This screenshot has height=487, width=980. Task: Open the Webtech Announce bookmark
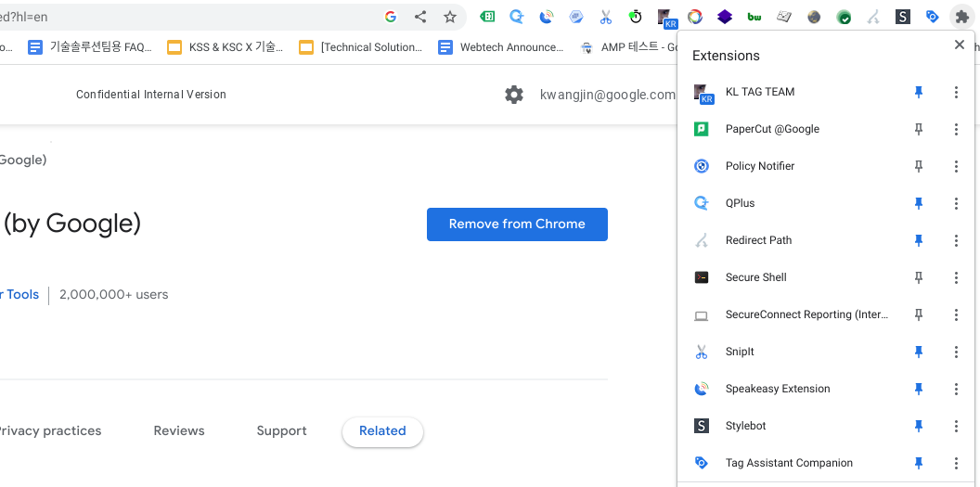pos(501,46)
